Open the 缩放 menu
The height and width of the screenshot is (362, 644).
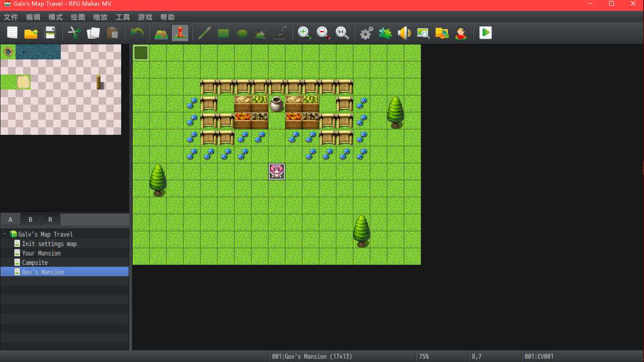click(100, 17)
